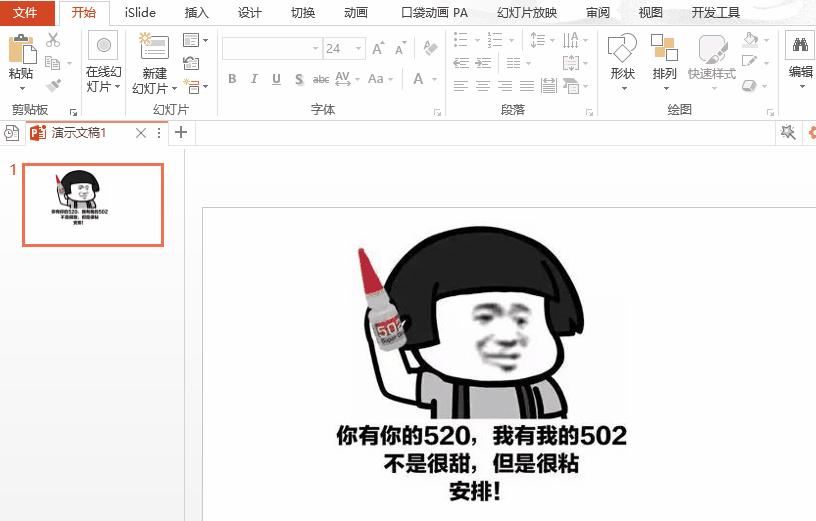Click the align text vertically icon

(x=571, y=63)
